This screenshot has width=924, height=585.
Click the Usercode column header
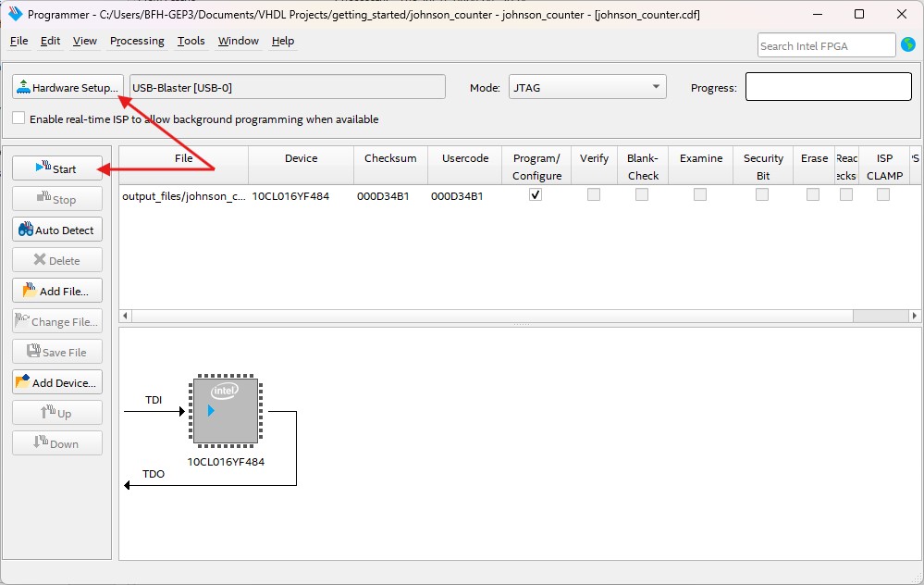coord(465,166)
